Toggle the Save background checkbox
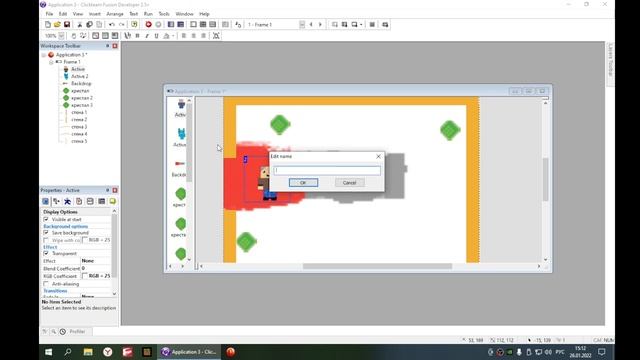This screenshot has width=640, height=360. pos(46,233)
